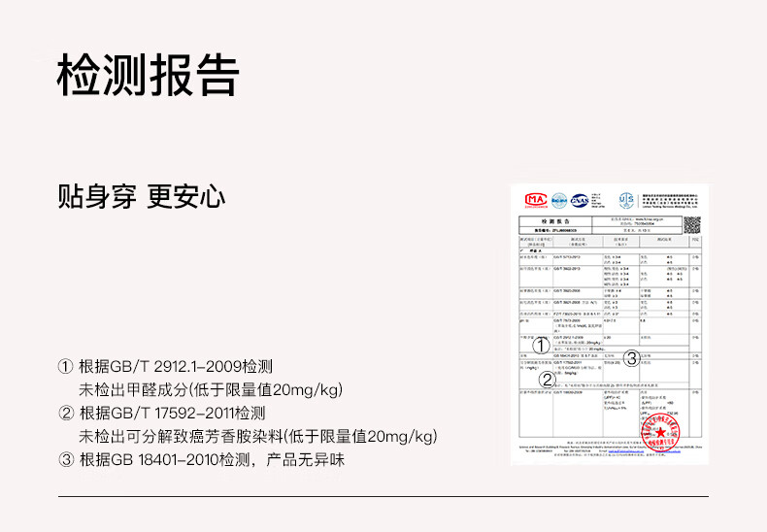Click the QR code on the report
This screenshot has height=532, width=767.
[x=692, y=225]
